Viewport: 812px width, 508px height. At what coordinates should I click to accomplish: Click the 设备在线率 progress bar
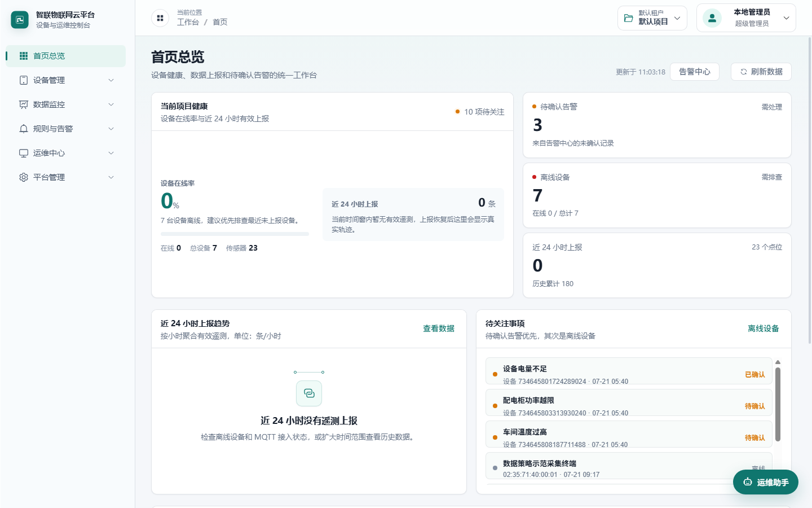pos(235,234)
